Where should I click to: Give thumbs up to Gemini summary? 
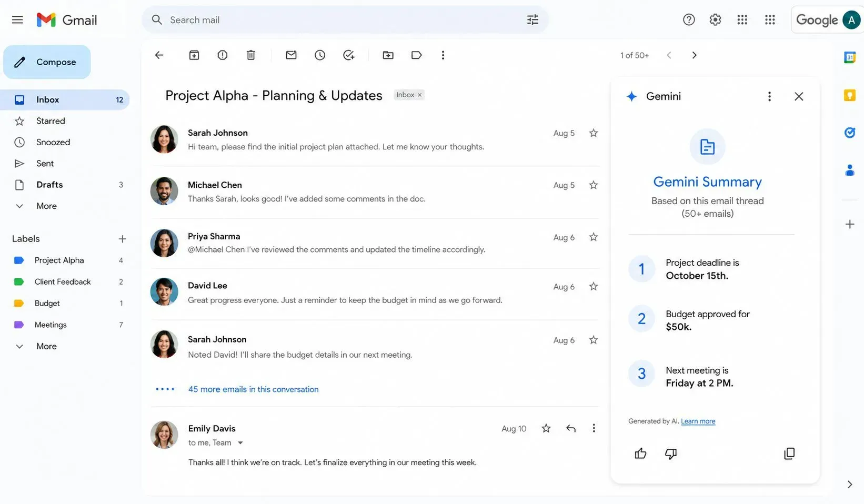point(640,453)
